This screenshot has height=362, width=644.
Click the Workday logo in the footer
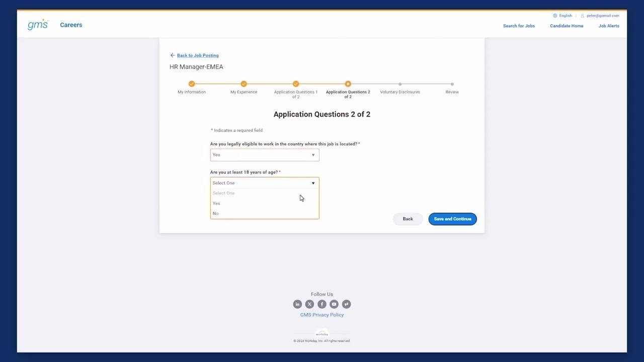pyautogui.click(x=322, y=333)
